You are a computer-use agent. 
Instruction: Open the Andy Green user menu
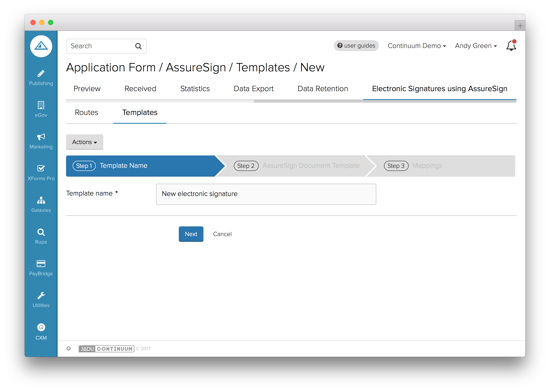(476, 46)
